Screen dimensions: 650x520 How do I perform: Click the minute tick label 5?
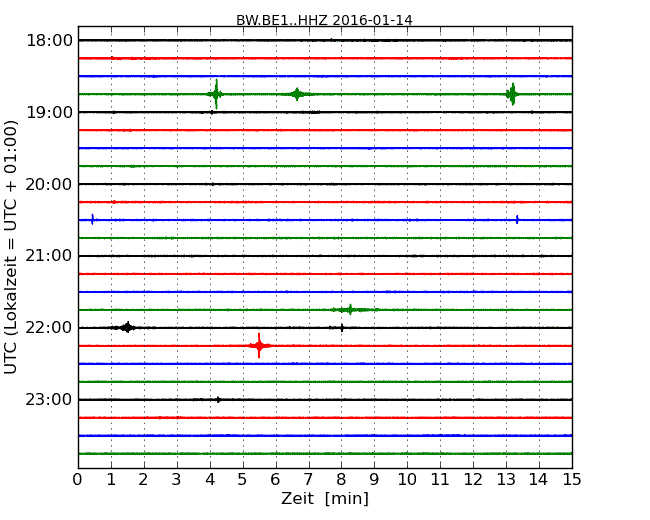[x=243, y=480]
